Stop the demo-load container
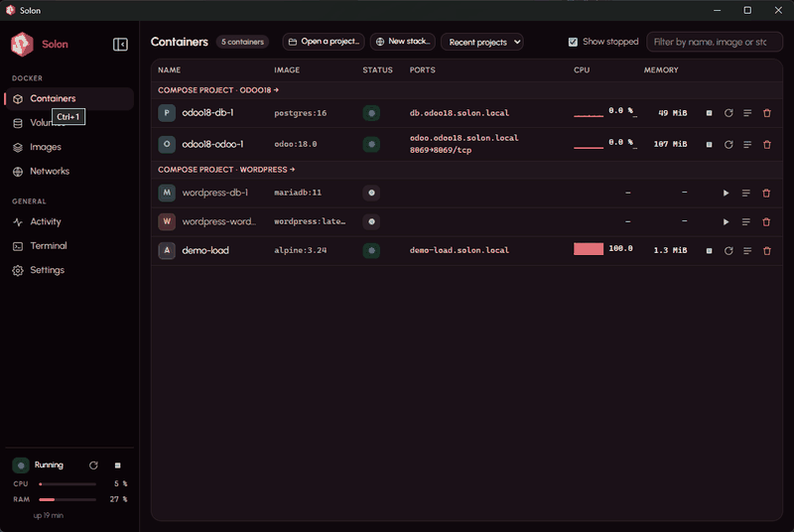The image size is (794, 532). tap(709, 250)
